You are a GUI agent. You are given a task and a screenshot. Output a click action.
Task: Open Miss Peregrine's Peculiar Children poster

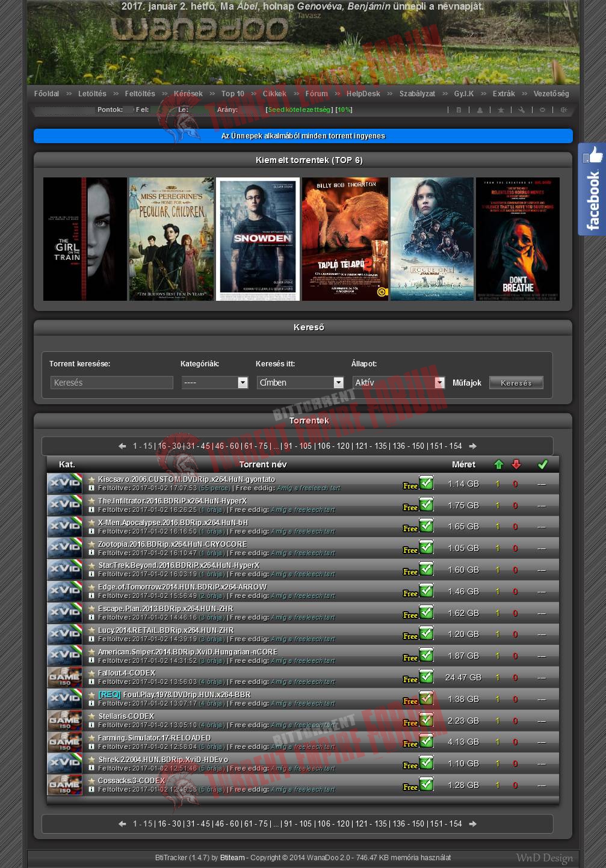pyautogui.click(x=172, y=239)
